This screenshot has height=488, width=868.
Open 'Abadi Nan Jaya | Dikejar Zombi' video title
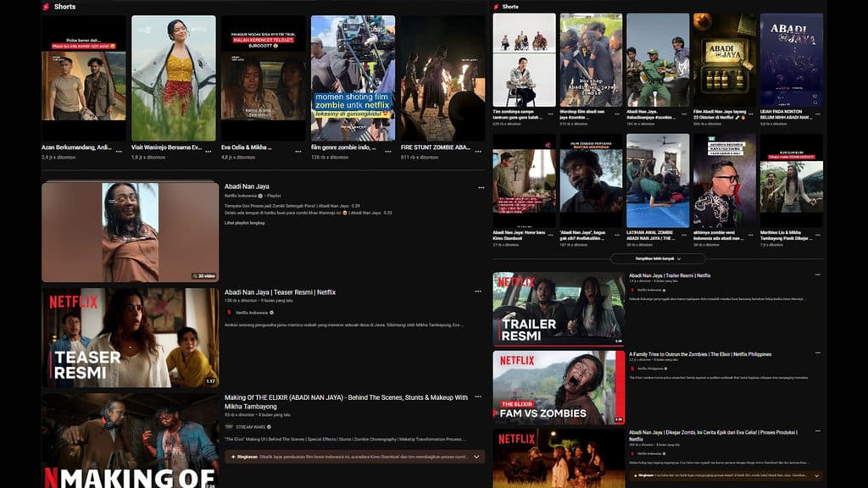[713, 435]
